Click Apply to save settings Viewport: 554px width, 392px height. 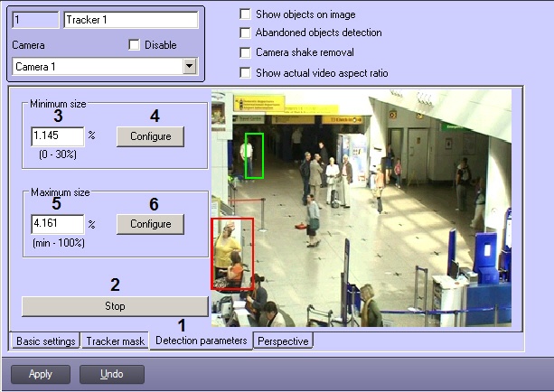pos(41,373)
